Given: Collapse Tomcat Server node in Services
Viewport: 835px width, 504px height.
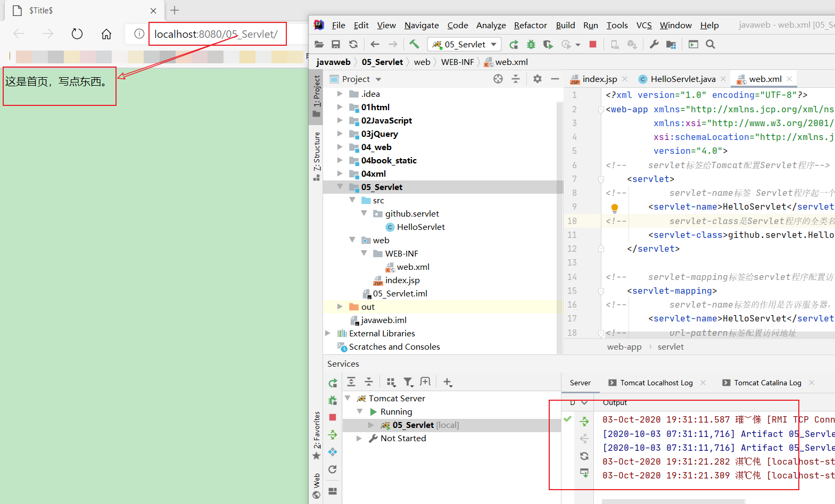Looking at the screenshot, I should click(x=348, y=398).
